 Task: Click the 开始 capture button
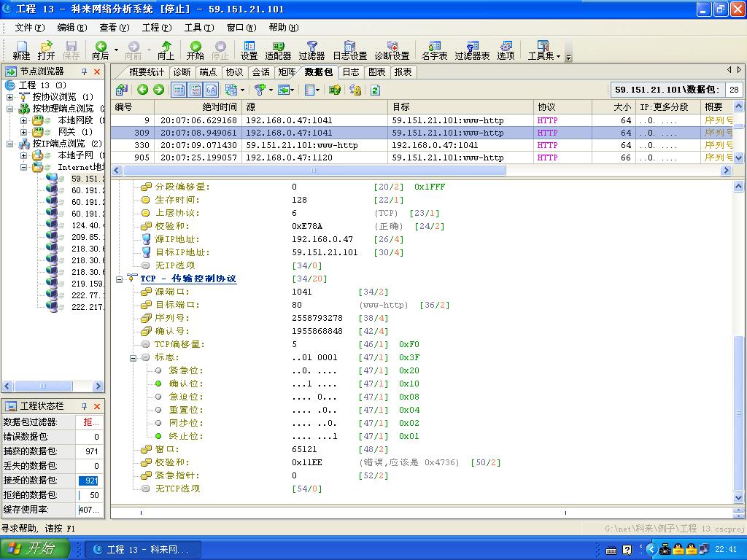(x=197, y=50)
